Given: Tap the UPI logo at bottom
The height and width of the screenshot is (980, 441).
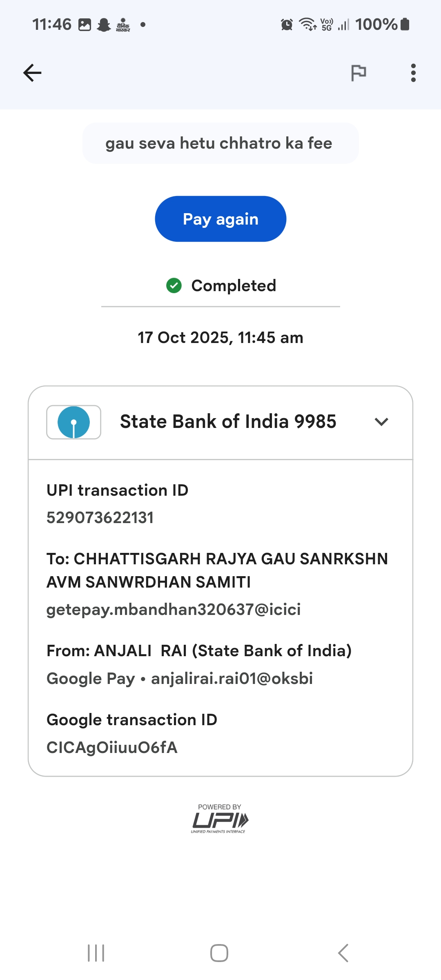Looking at the screenshot, I should click(x=220, y=820).
